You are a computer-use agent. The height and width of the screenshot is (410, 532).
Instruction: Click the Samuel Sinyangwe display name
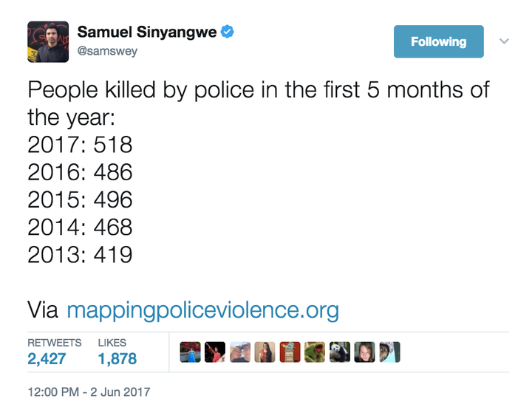[147, 33]
